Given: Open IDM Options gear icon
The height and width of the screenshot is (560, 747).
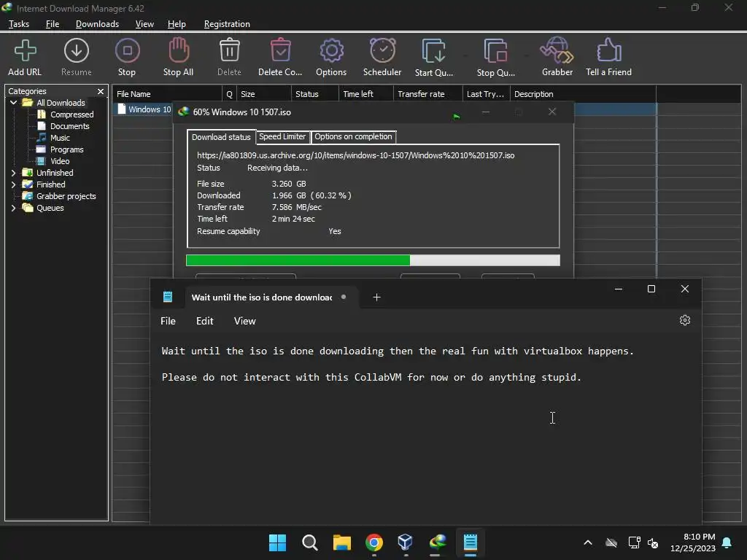Looking at the screenshot, I should tap(332, 50).
